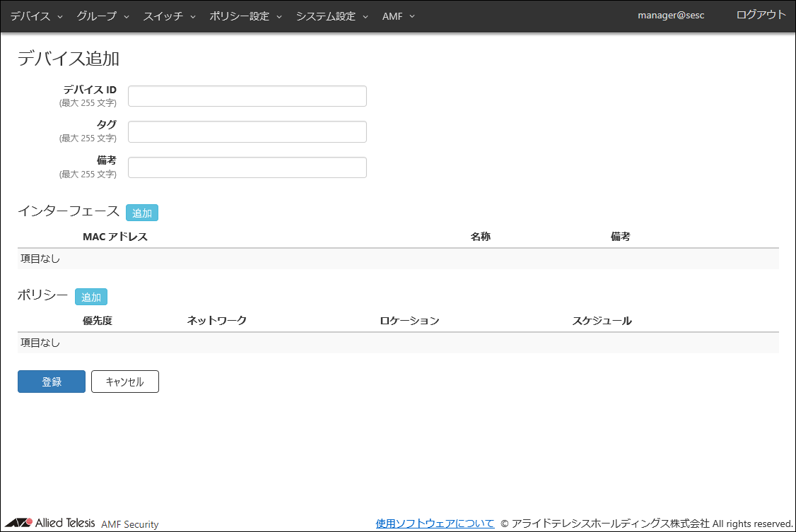The width and height of the screenshot is (796, 532).
Task: Click 追加 button next to ポリシー
Action: point(91,297)
